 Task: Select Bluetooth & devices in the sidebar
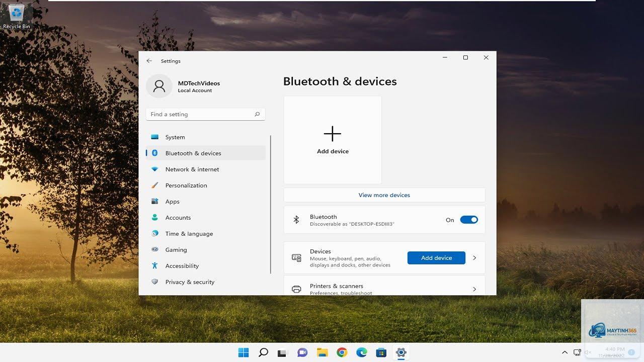pyautogui.click(x=205, y=153)
